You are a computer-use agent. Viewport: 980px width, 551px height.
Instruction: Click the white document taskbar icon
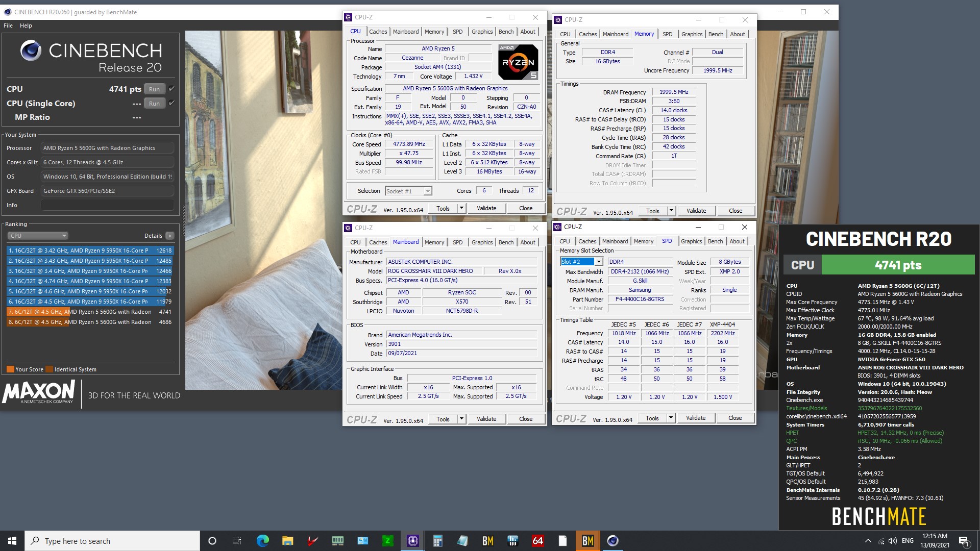click(562, 541)
